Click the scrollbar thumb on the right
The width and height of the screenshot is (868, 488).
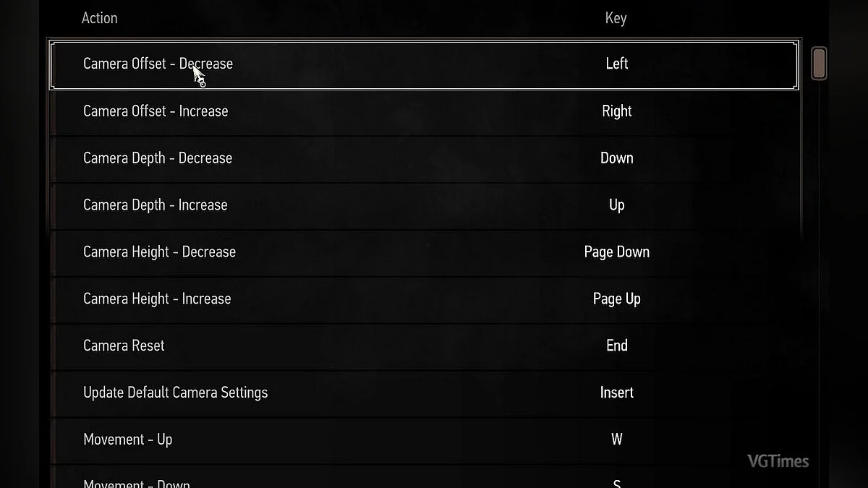(x=819, y=63)
